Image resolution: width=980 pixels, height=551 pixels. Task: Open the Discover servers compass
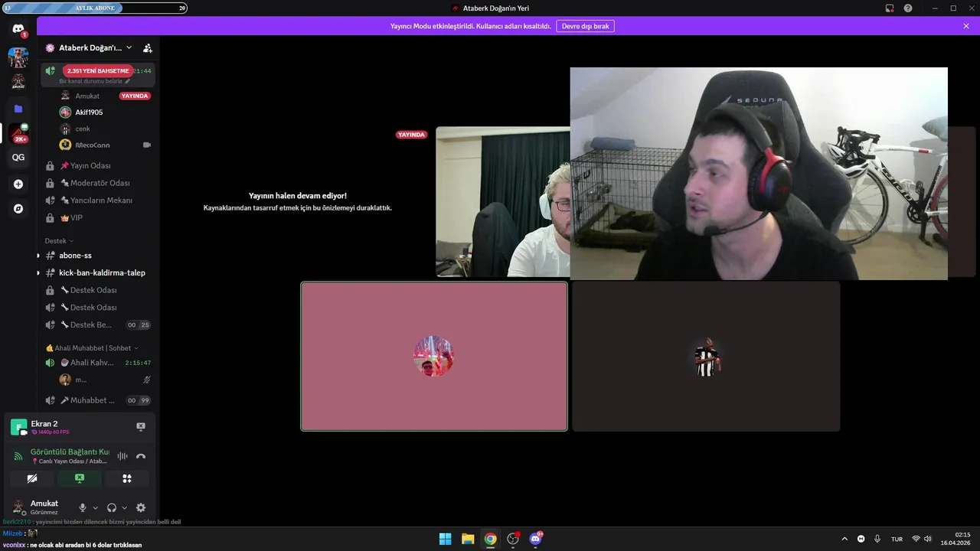click(x=18, y=208)
